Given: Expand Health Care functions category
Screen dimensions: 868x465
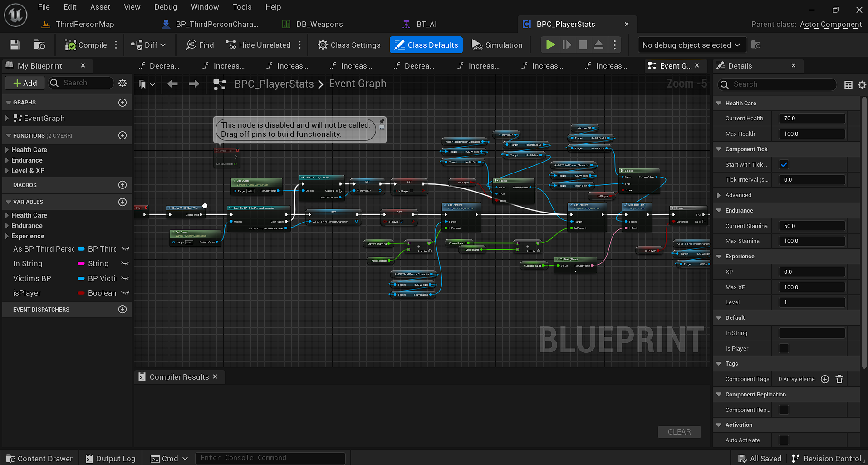Looking at the screenshot, I should [7, 149].
